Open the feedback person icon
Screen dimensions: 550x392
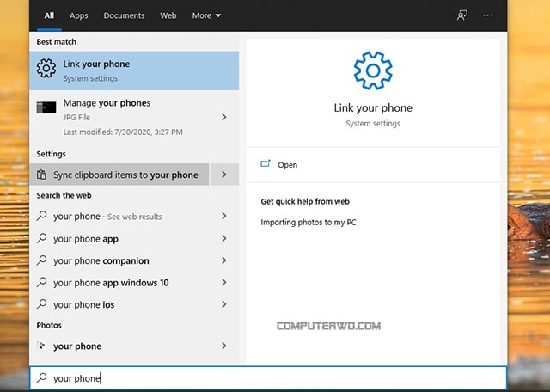tap(462, 15)
